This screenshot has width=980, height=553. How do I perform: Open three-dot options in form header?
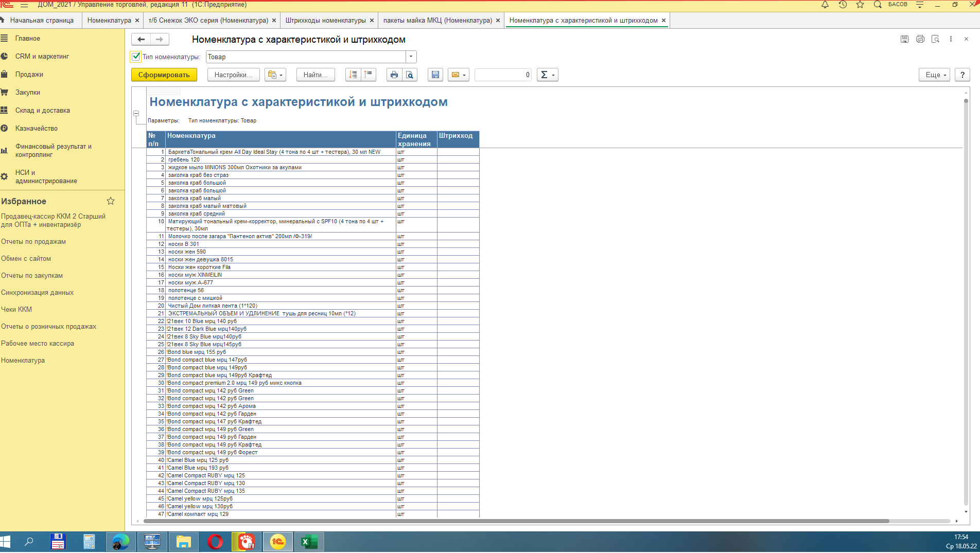click(951, 39)
